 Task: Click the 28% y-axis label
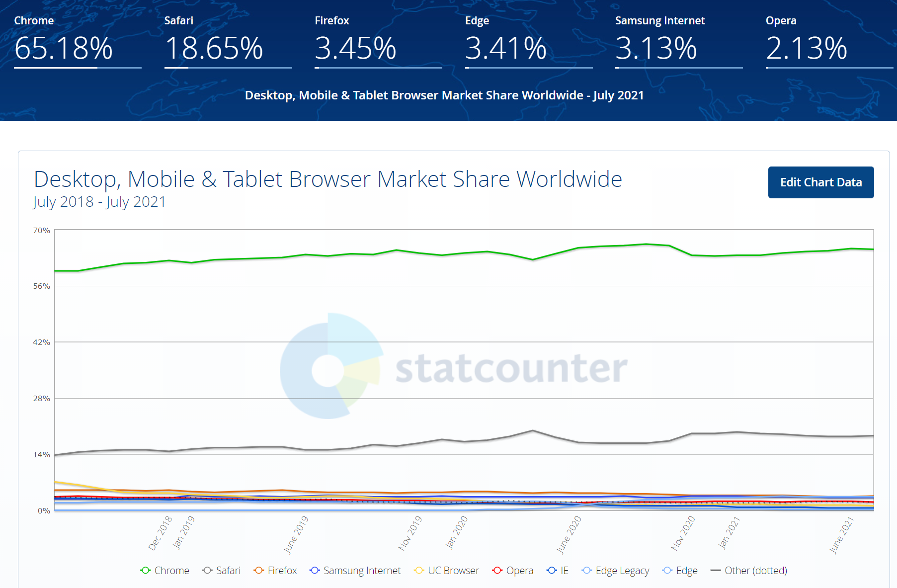[42, 399]
